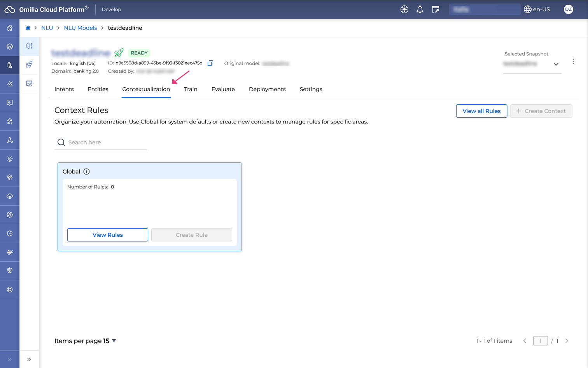Image resolution: width=588 pixels, height=368 pixels.
Task: Click the three-dot more options menu
Action: tap(573, 62)
